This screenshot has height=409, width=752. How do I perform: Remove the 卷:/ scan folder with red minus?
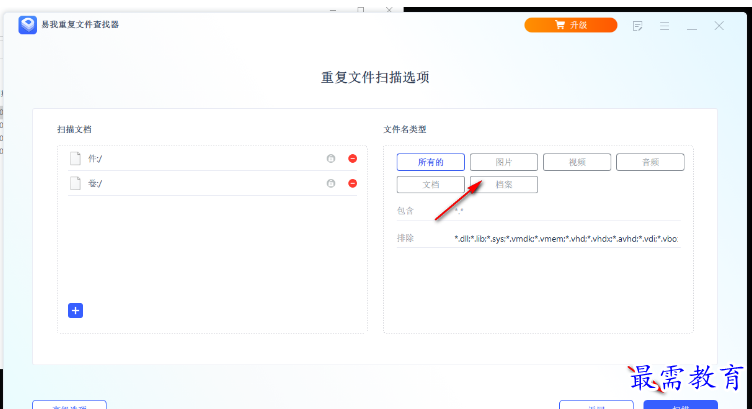[352, 183]
